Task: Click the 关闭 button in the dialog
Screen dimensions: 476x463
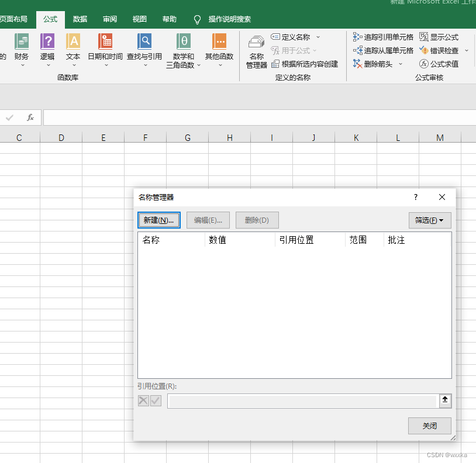Action: (x=430, y=426)
